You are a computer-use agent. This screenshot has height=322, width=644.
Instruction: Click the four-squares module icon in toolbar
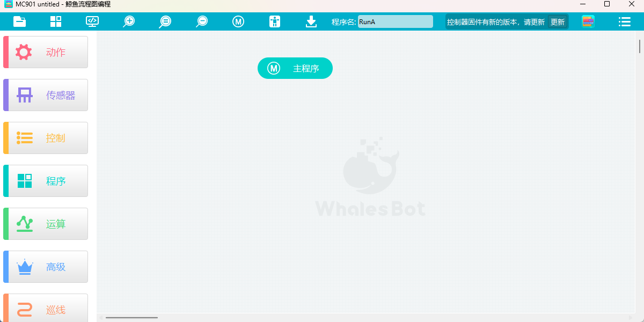(x=56, y=21)
